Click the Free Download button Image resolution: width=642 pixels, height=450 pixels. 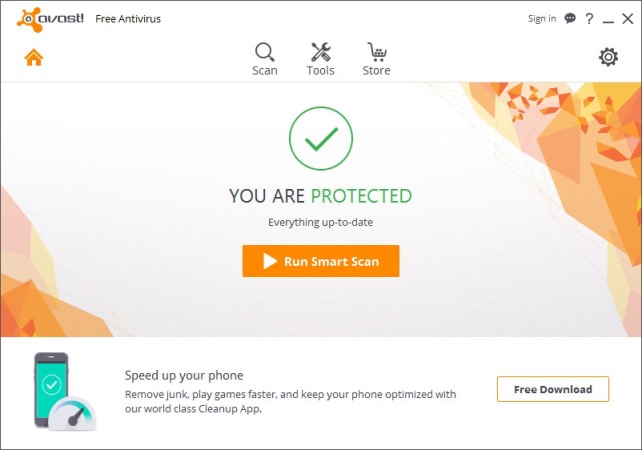click(x=553, y=389)
